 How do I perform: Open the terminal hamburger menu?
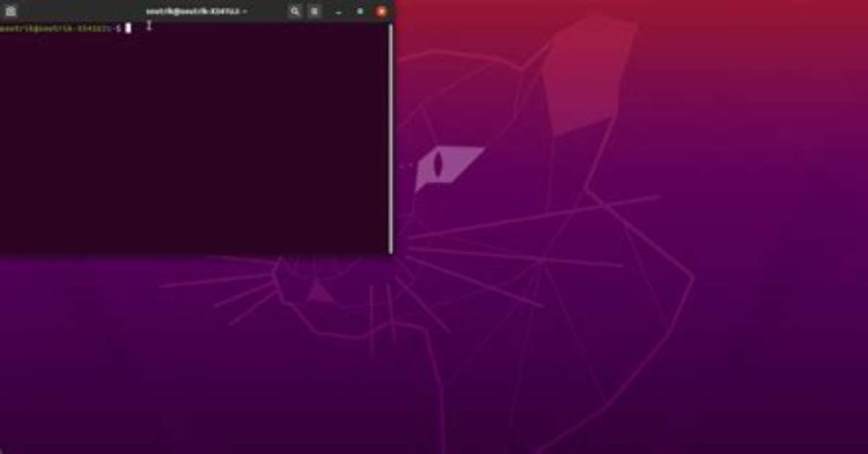(x=314, y=11)
